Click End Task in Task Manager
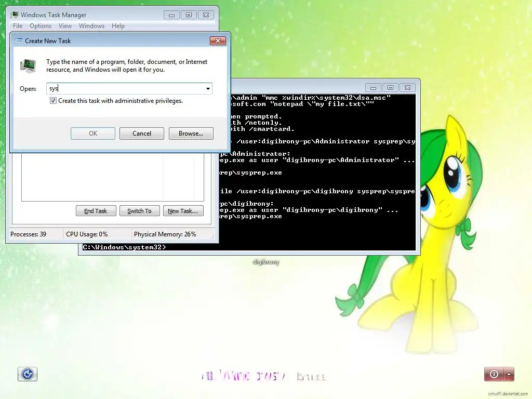Viewport: 532px width, 399px height. 96,211
